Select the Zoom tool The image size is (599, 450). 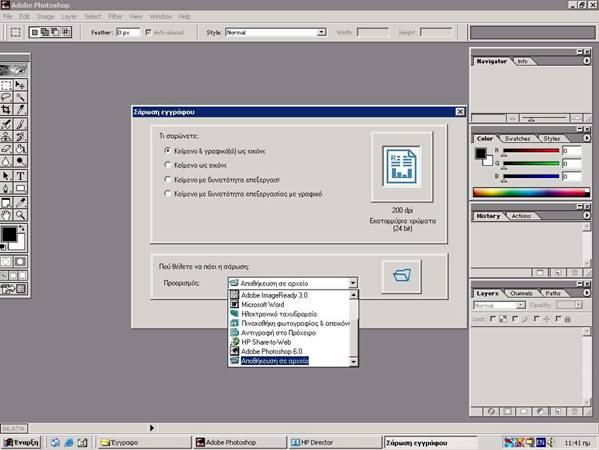pyautogui.click(x=20, y=215)
